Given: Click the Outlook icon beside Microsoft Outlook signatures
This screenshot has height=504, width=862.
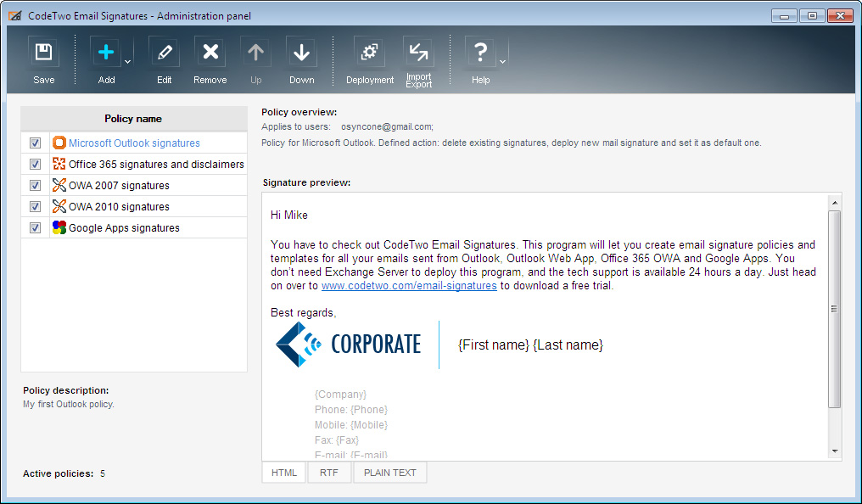Looking at the screenshot, I should click(x=59, y=143).
